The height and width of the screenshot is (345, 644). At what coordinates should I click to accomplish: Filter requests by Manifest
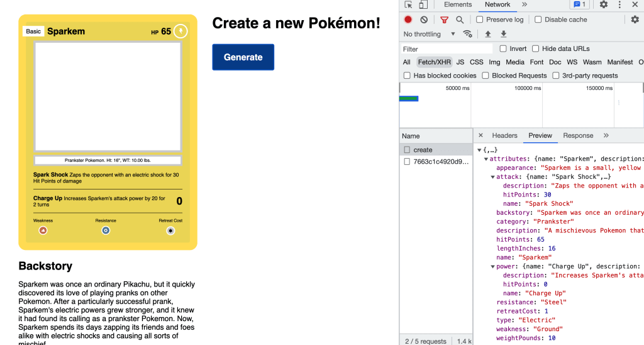(619, 62)
